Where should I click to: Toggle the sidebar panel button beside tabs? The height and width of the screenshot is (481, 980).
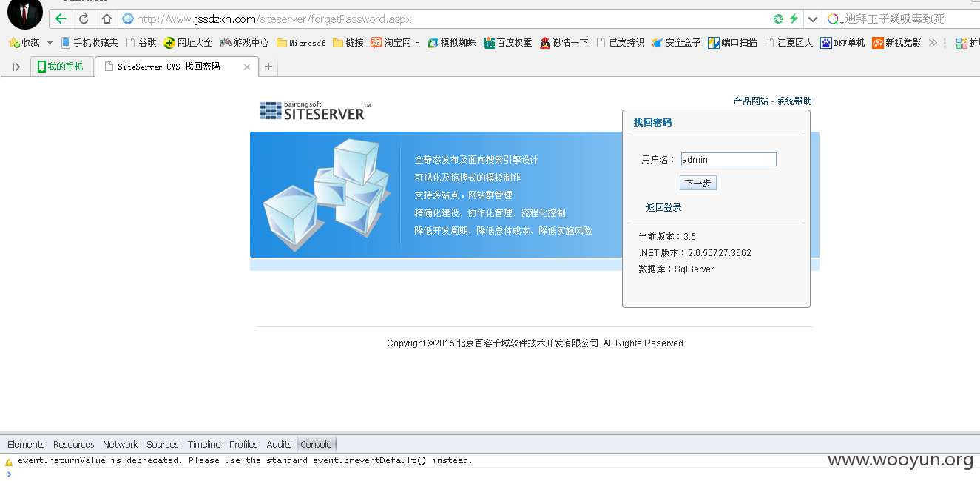click(16, 67)
